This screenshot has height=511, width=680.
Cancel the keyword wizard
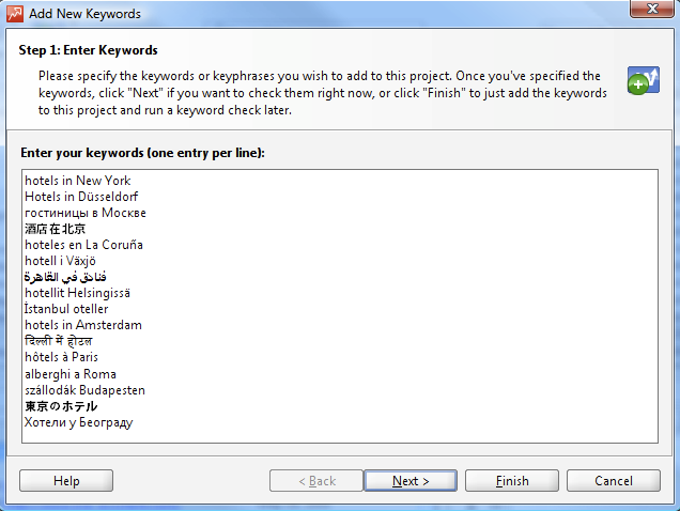613,481
